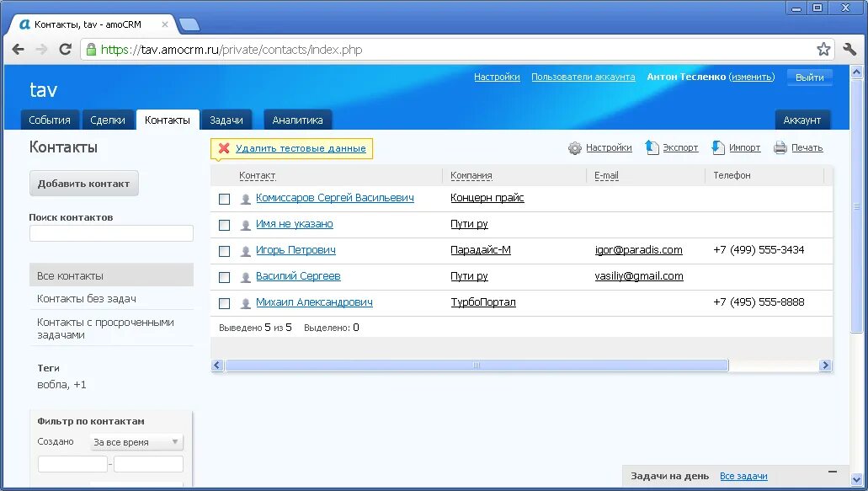Select the Контакты tab

[x=168, y=120]
